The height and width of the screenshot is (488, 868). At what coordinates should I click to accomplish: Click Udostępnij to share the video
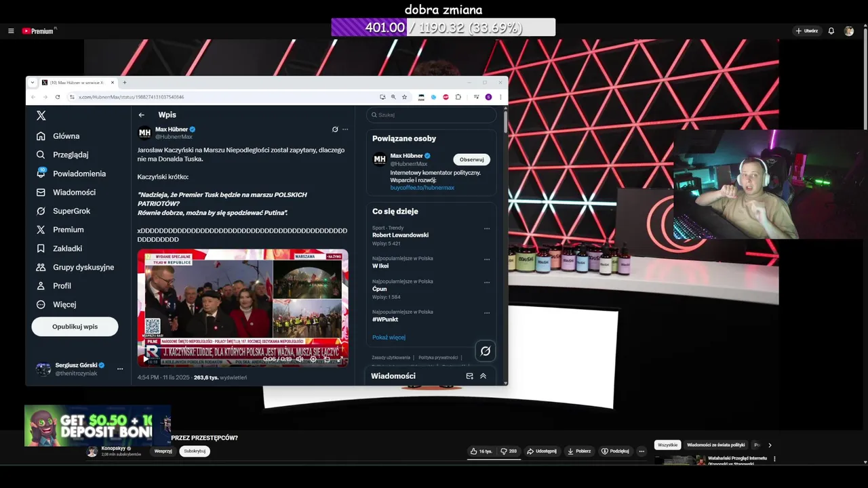pos(542,451)
